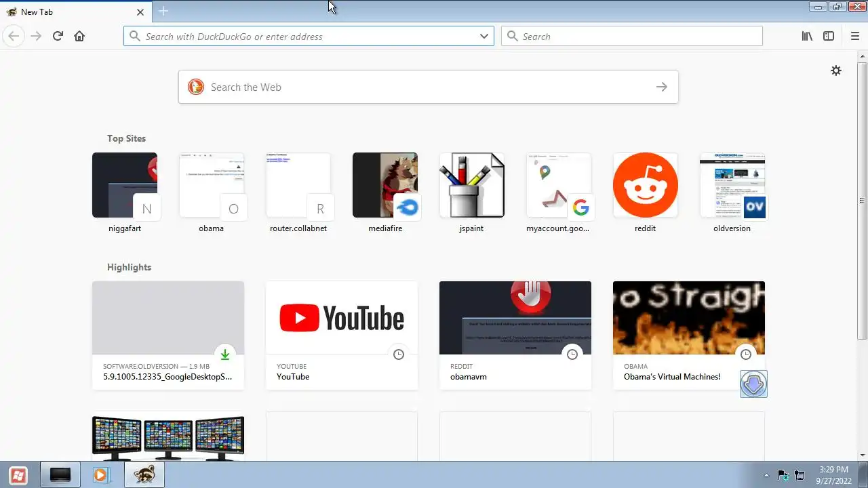Focus the DuckDuckGo address bar
Screen dimensions: 868x488
309,36
